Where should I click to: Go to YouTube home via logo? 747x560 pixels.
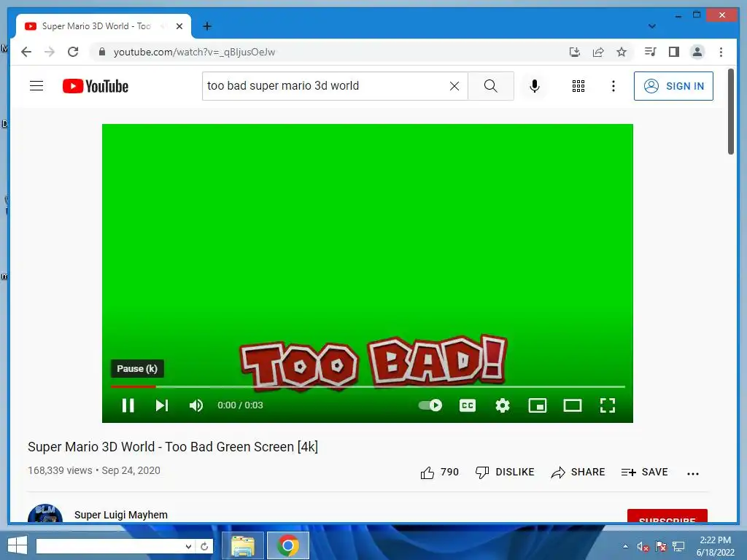pos(96,86)
